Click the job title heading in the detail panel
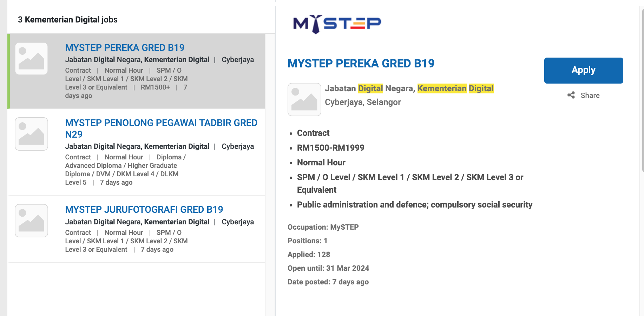The image size is (644, 316). coord(361,64)
